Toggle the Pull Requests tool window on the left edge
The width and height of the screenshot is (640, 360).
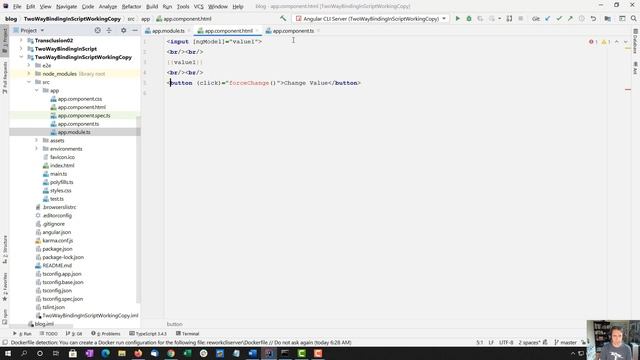point(5,78)
